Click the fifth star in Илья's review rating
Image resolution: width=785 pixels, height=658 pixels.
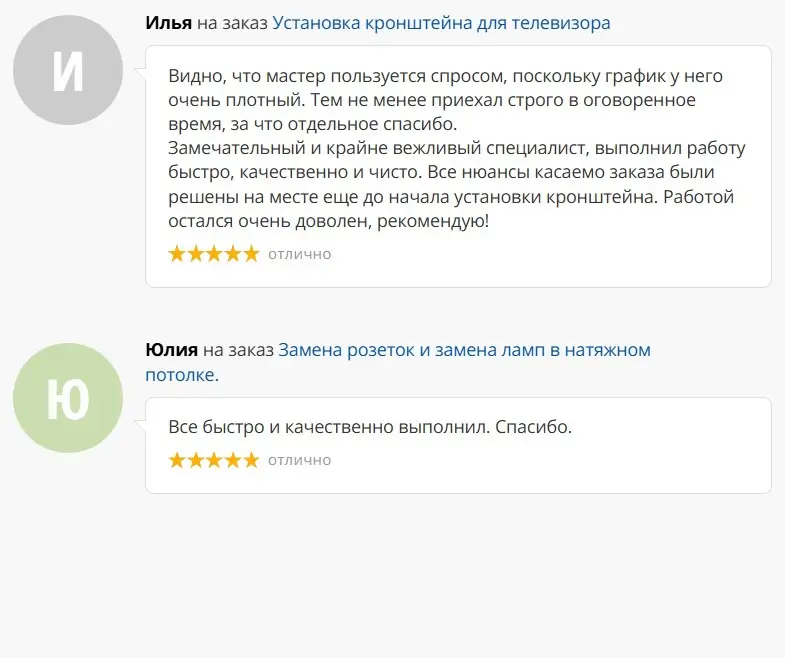(x=250, y=254)
